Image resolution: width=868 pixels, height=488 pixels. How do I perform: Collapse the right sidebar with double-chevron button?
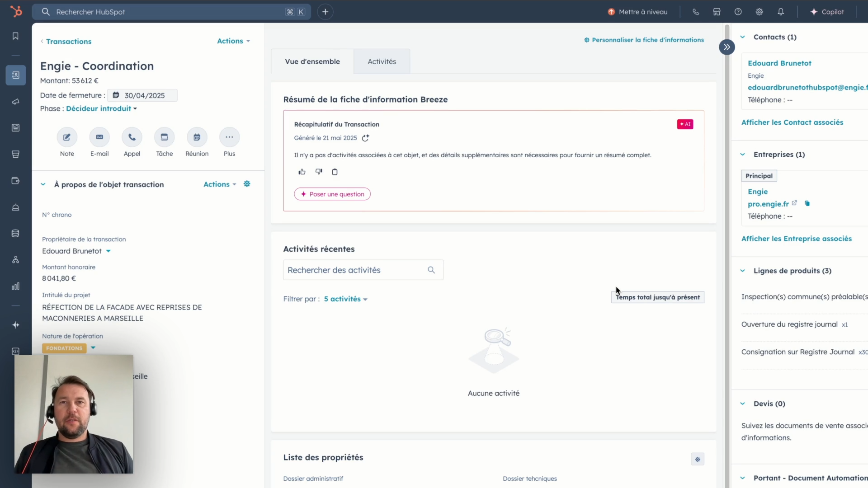[x=726, y=47]
